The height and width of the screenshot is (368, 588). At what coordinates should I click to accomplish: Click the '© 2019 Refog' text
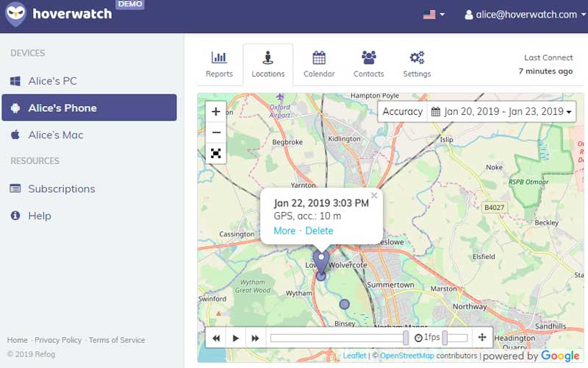pos(31,354)
